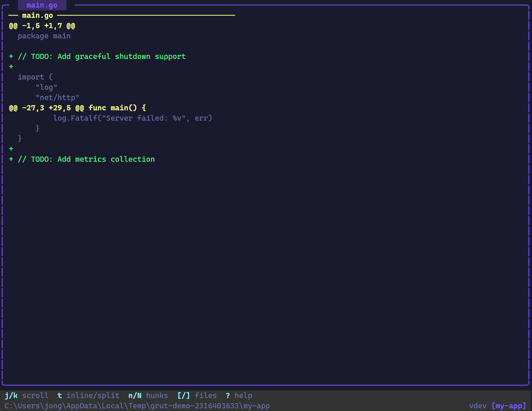Open help via the ? indicator
Viewport: 532px width, 411px height.
click(x=228, y=395)
